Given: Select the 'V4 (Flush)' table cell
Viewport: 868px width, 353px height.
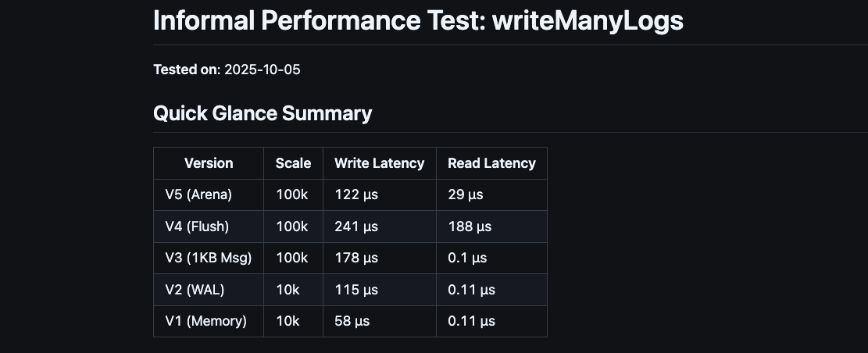Looking at the screenshot, I should pos(197,226).
